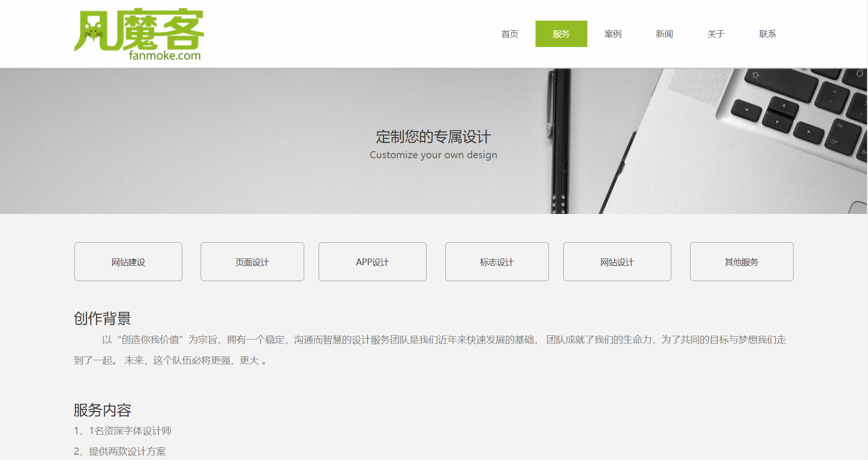The width and height of the screenshot is (868, 460).
Task: Select the highlighted 服务 nav tab
Action: 561,34
